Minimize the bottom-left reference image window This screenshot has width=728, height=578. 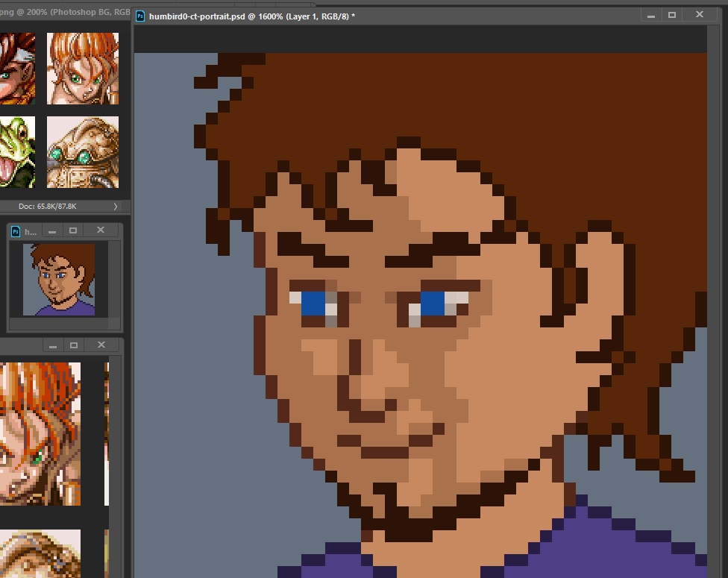tap(52, 345)
